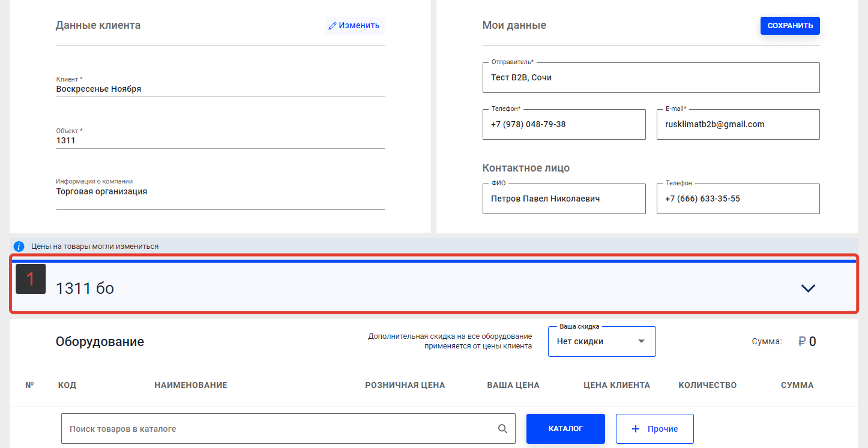This screenshot has width=868, height=448.
Task: Click the РОЗНИЧНАЯ ЦЕНА column header
Action: coord(405,385)
